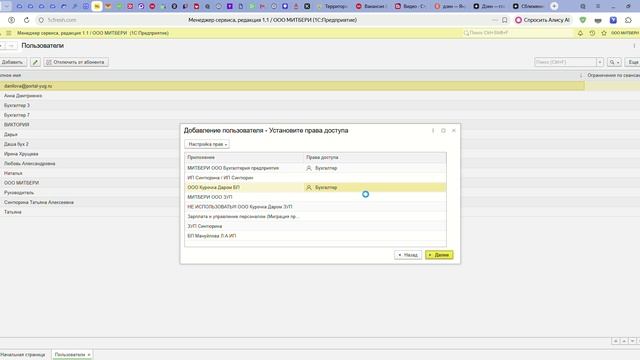Viewport: 640px width, 360px height.
Task: Reload the browser page
Action: pyautogui.click(x=27, y=20)
